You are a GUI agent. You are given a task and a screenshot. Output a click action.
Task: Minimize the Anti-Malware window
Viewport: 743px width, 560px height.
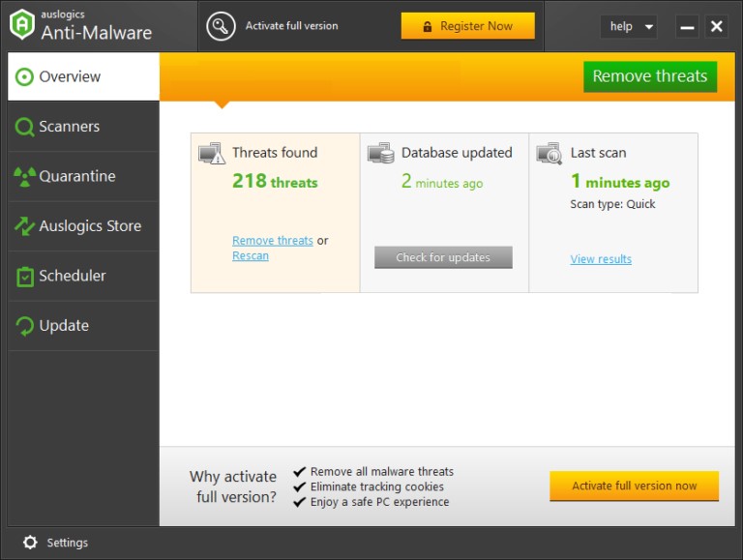coord(687,26)
